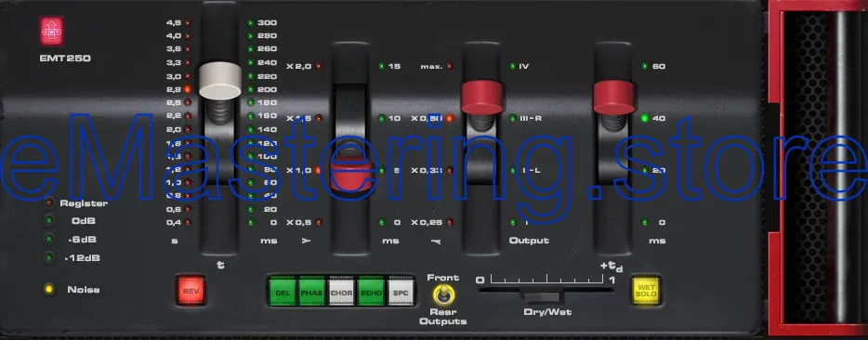Click the yellow Noise LED
The width and height of the screenshot is (868, 340).
tap(49, 289)
